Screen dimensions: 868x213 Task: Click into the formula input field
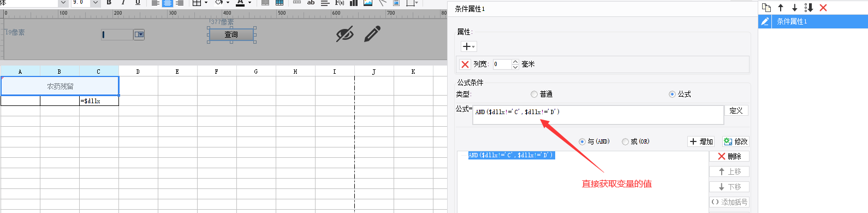point(598,115)
